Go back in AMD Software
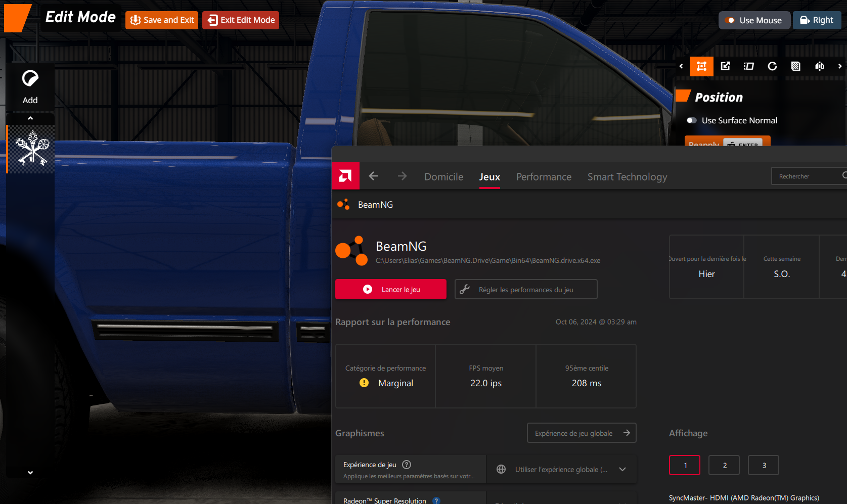The width and height of the screenshot is (847, 504). (373, 176)
